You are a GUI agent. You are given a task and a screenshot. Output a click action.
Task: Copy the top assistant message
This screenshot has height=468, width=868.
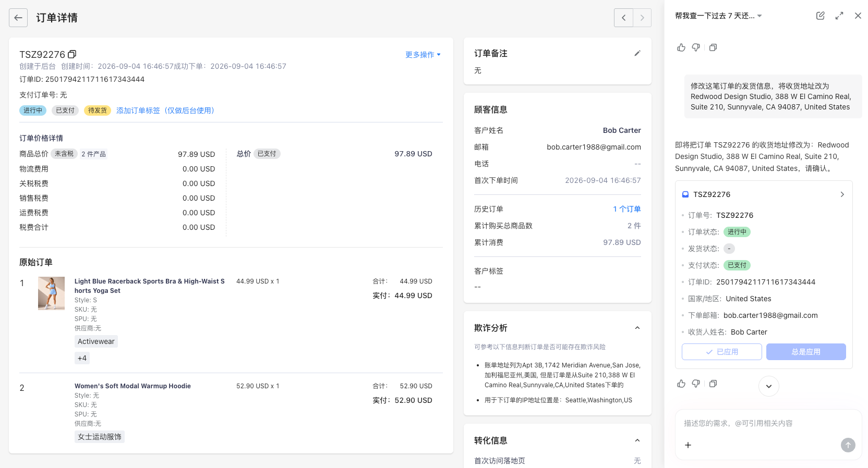click(713, 47)
